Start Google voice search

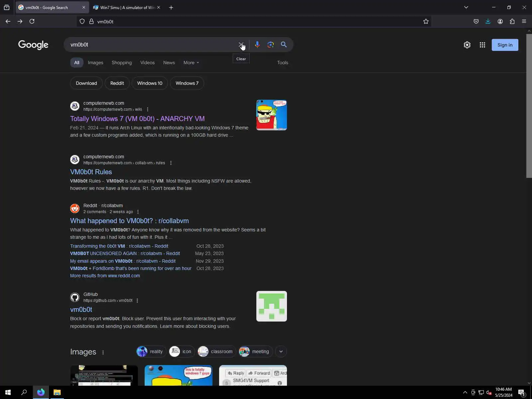click(x=257, y=45)
